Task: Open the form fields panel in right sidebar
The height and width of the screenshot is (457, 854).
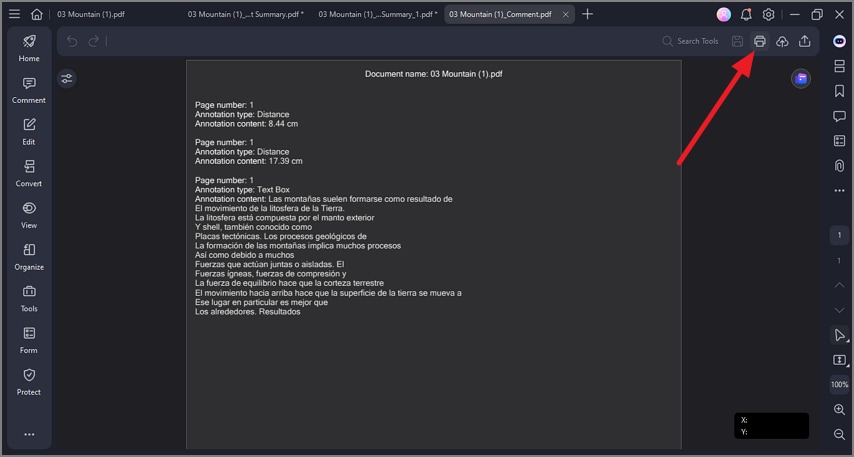Action: 839,141
